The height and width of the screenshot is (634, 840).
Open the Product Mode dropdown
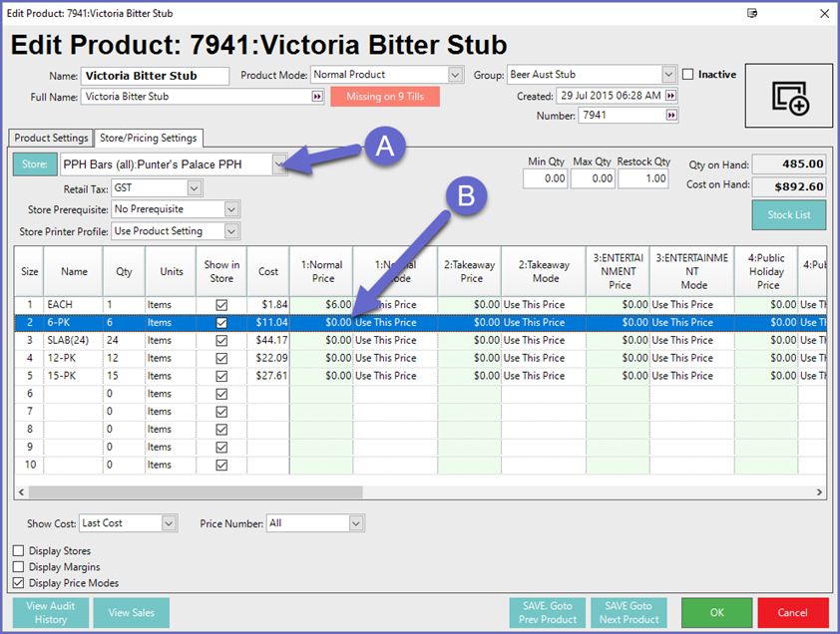click(x=455, y=75)
